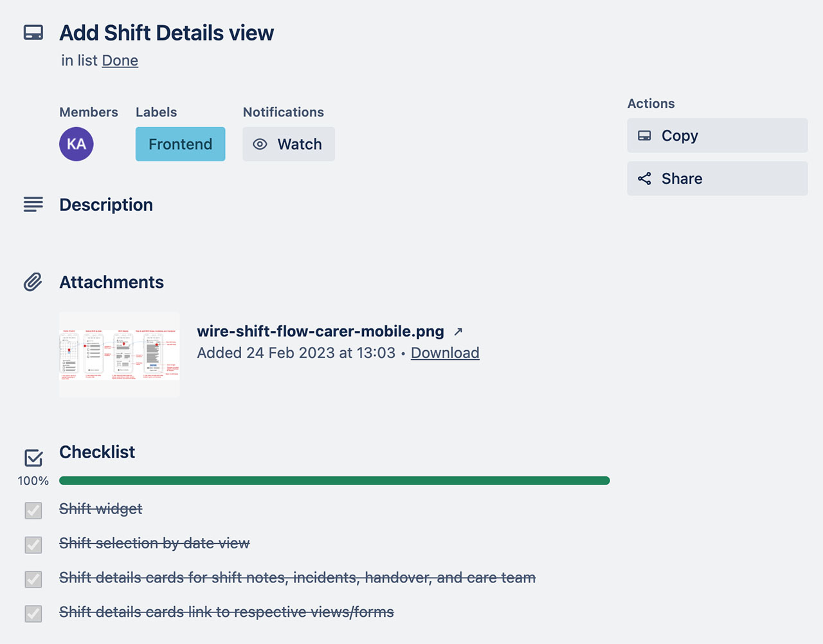Screen dimensions: 823x644
Task: Open attachment via the external link arrow
Action: click(458, 331)
